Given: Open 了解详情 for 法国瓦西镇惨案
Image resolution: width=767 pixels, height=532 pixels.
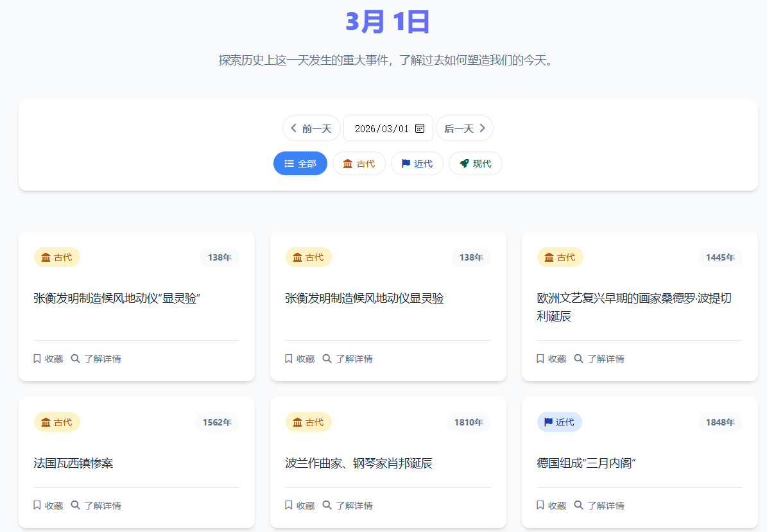Looking at the screenshot, I should click(x=96, y=506).
